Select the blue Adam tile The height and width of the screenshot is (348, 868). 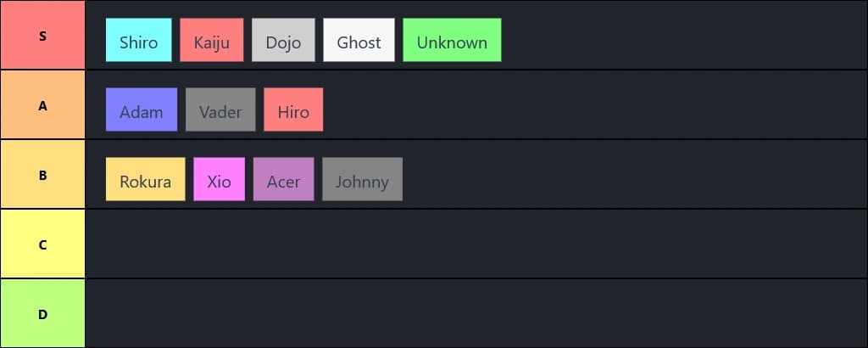(x=142, y=110)
